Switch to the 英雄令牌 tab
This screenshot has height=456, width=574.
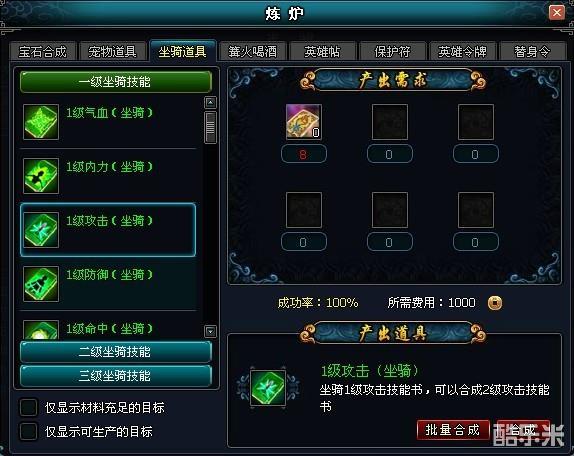pos(462,51)
